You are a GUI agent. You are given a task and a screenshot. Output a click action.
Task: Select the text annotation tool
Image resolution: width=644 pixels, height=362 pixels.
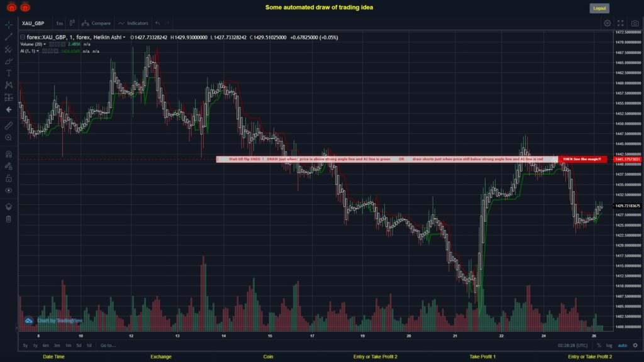9,73
